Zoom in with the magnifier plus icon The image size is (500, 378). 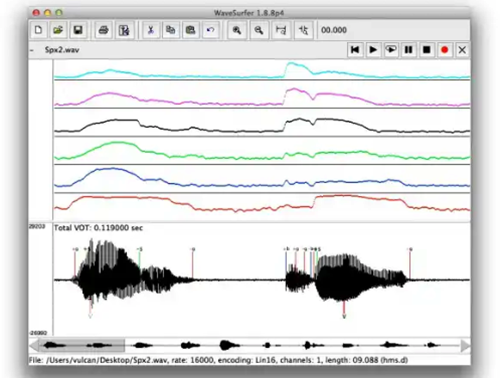pos(237,30)
